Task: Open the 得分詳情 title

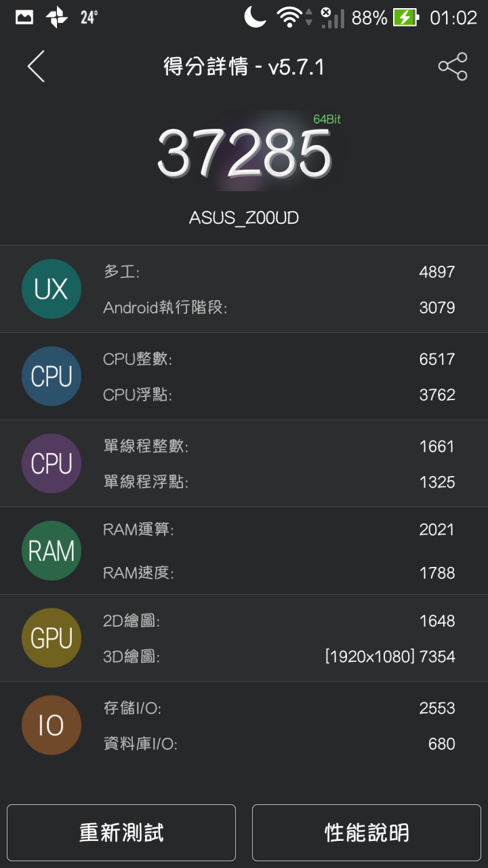Action: tap(244, 66)
